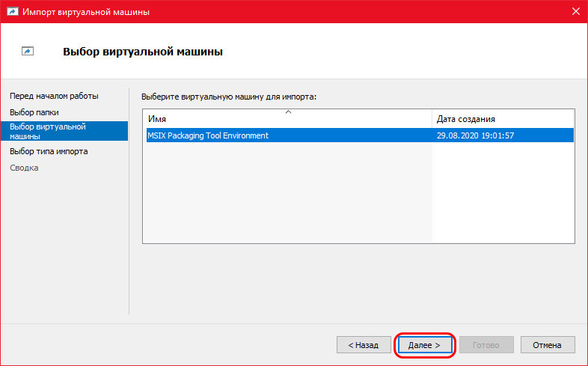Screen dimensions: 588x366
Task: Click the '< Назад' button
Action: pos(364,344)
